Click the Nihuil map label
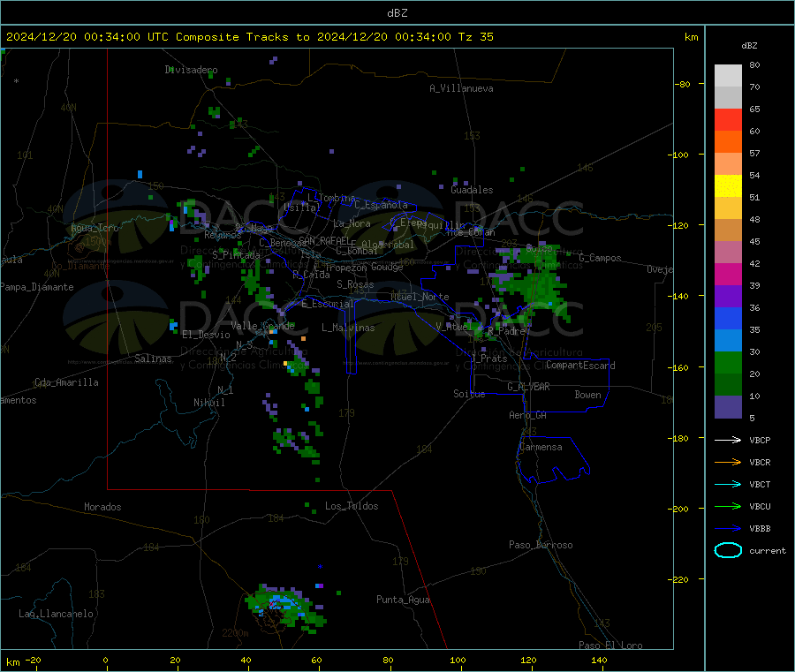The height and width of the screenshot is (672, 795). point(208,403)
